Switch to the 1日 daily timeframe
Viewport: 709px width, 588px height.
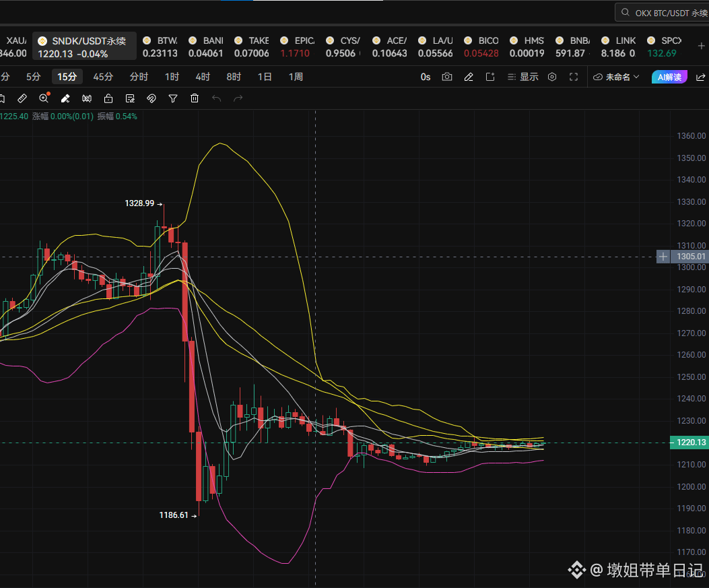(265, 77)
